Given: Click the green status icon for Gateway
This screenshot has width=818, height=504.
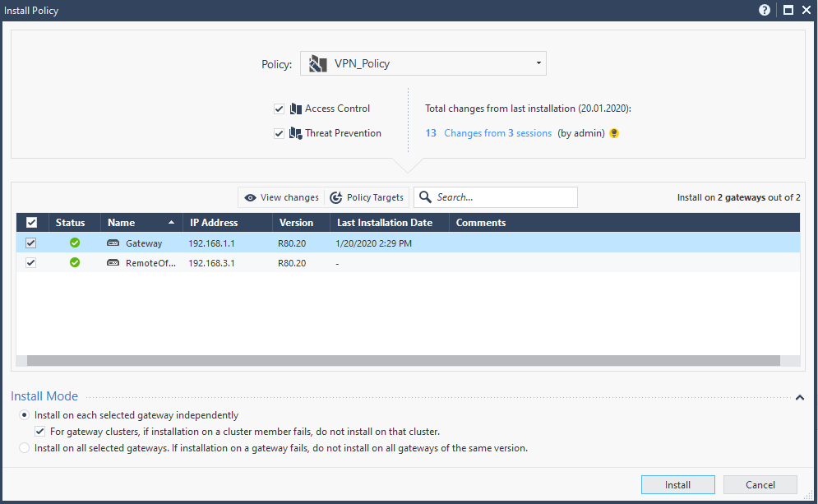Looking at the screenshot, I should (75, 243).
